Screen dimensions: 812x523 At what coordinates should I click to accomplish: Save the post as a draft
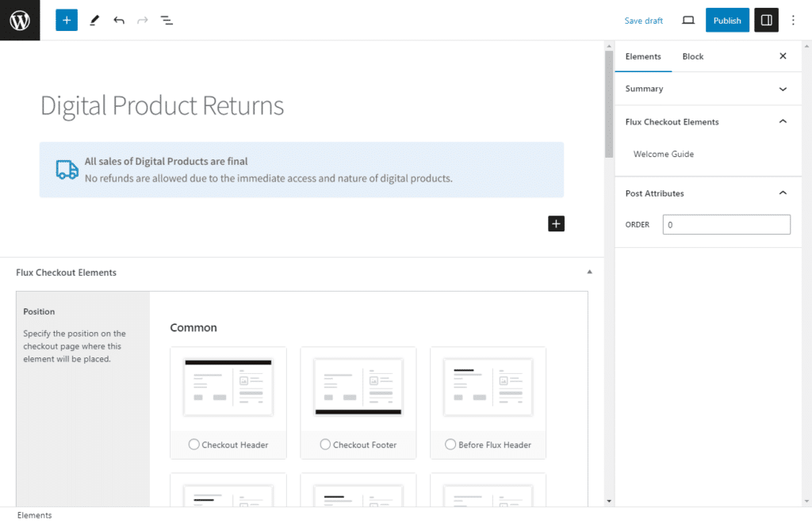tap(643, 20)
